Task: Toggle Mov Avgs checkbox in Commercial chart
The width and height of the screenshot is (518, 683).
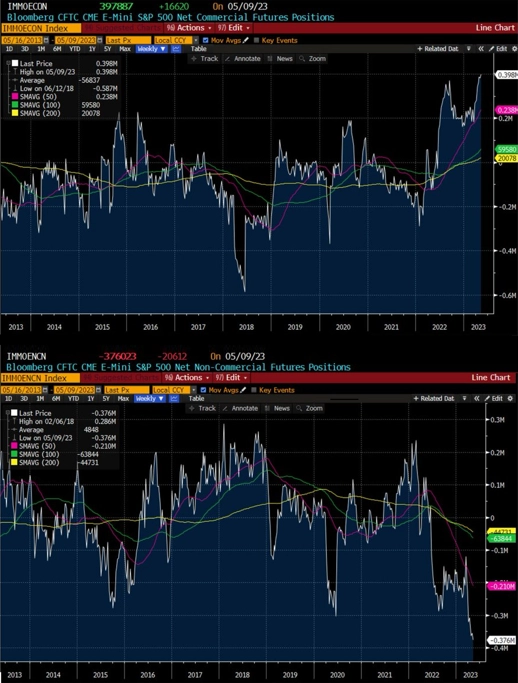Action: click(206, 41)
